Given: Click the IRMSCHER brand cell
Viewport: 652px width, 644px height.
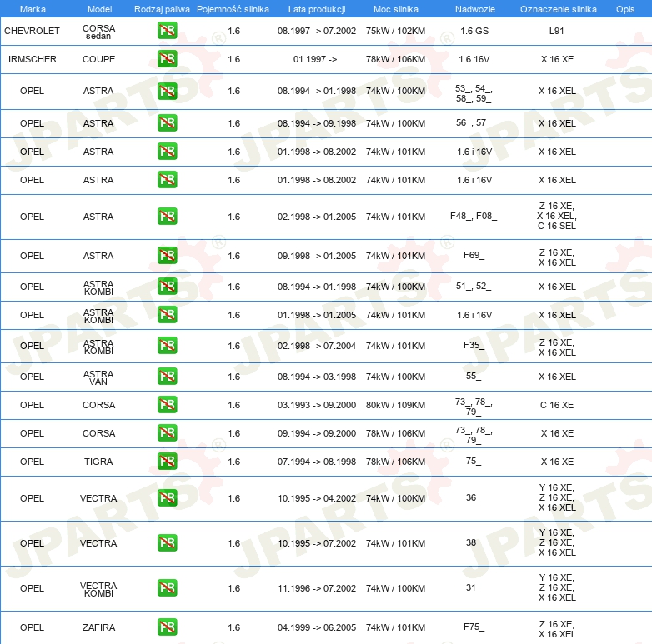Looking at the screenshot, I should point(32,59).
